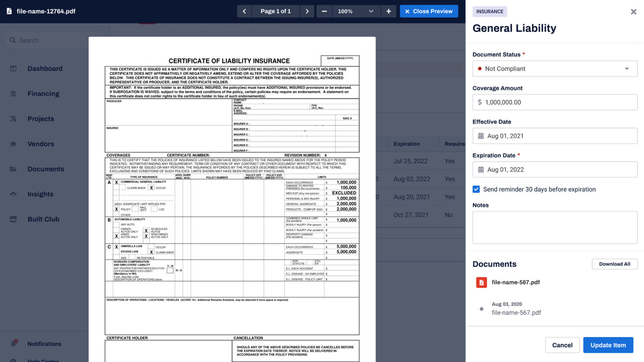
Task: Click the Notifications bell icon
Action: point(13,344)
